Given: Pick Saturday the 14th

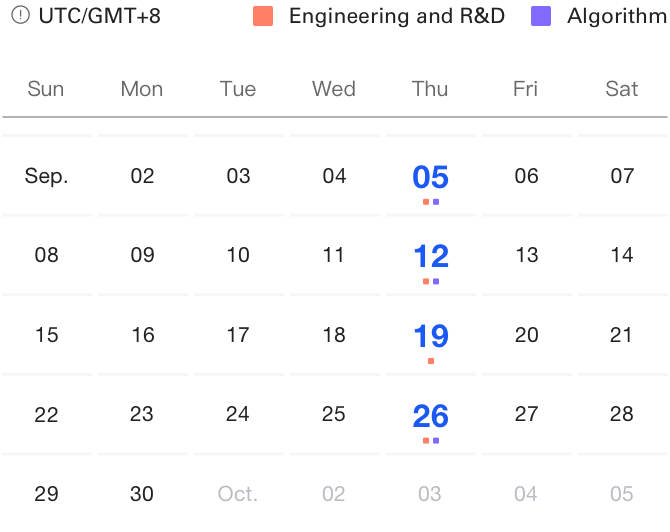Looking at the screenshot, I should (x=622, y=255).
